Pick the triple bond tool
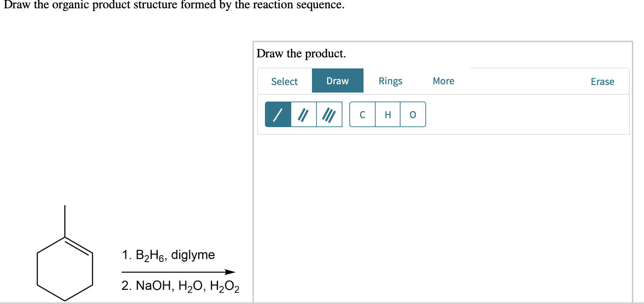Image resolution: width=644 pixels, height=304 pixels. click(329, 114)
